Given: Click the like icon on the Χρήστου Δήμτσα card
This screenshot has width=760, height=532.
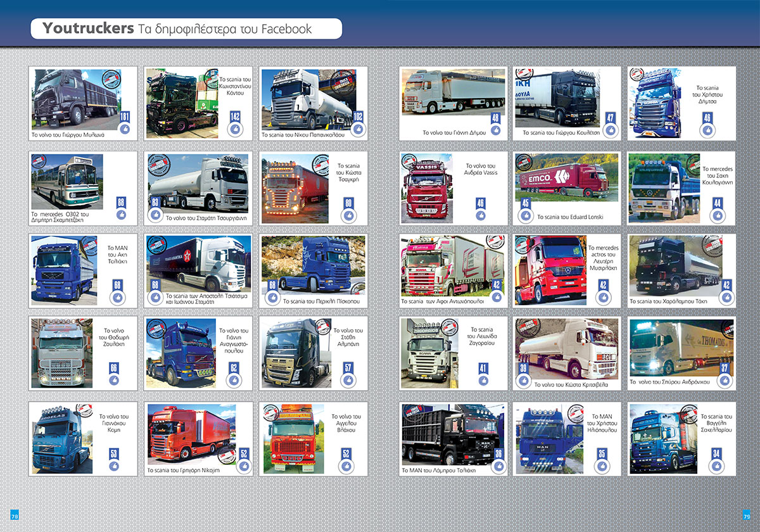Looking at the screenshot, I should 707,130.
